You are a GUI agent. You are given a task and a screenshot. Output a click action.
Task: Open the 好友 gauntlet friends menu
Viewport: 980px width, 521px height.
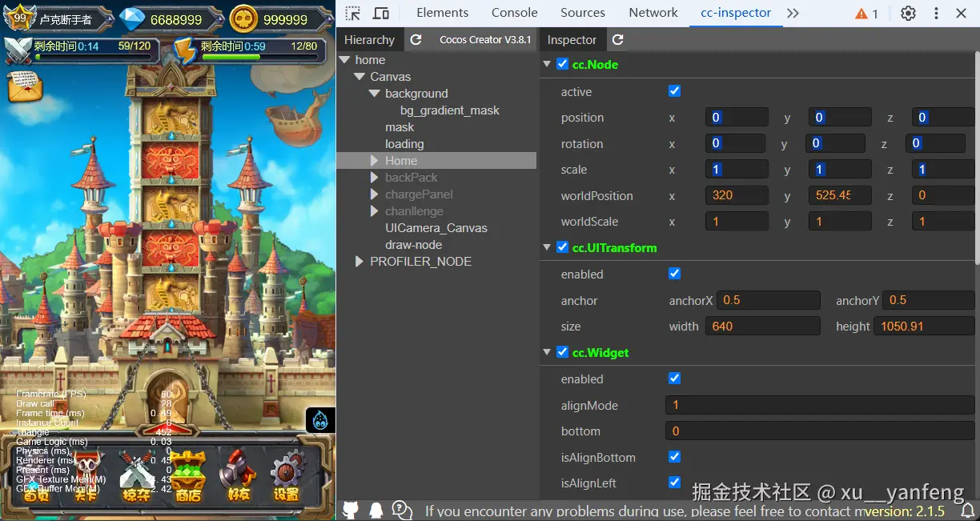tap(239, 475)
